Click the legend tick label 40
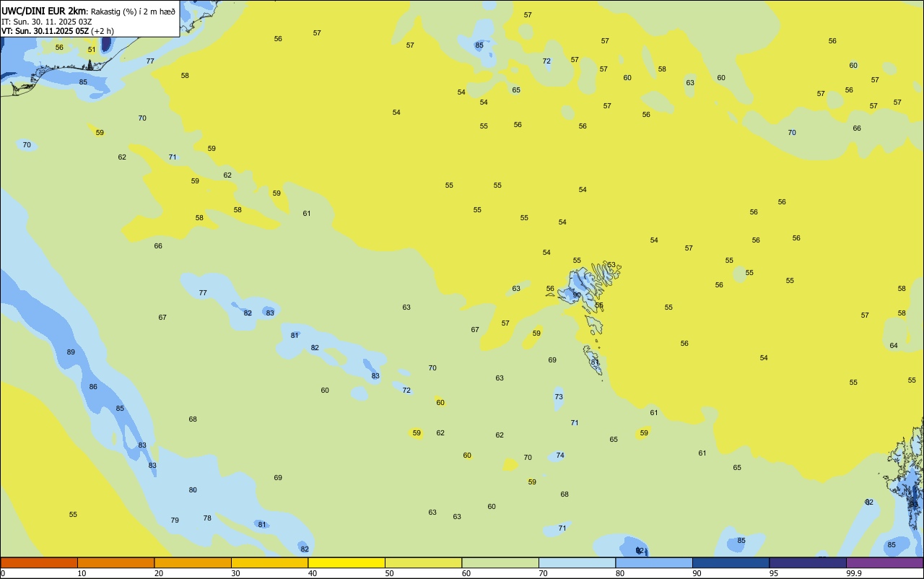 pyautogui.click(x=313, y=573)
